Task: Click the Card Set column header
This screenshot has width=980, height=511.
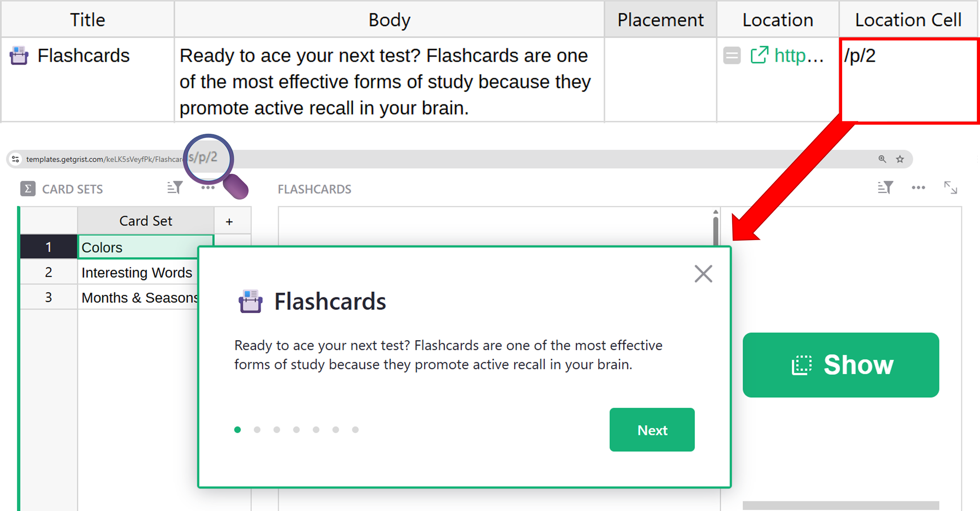Action: click(x=145, y=221)
